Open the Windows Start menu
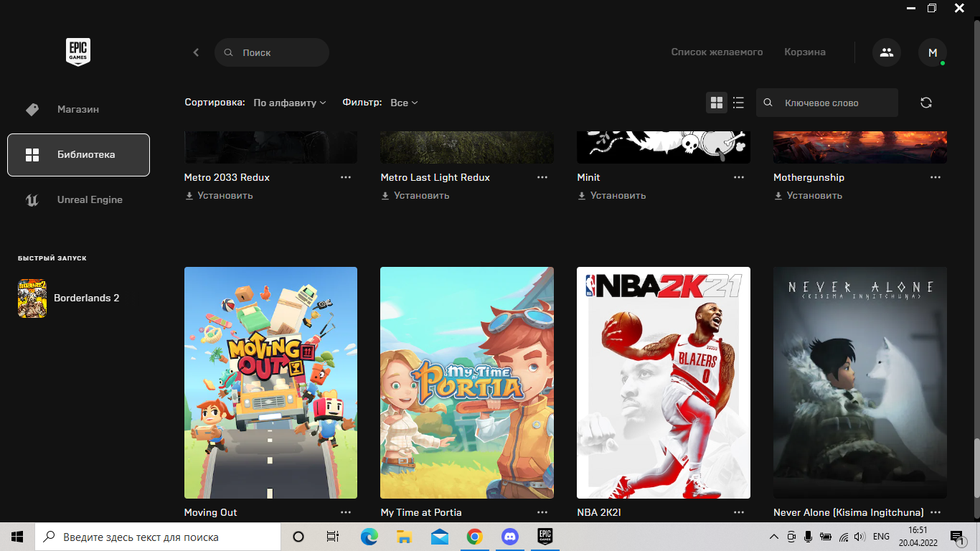This screenshot has height=551, width=980. [x=17, y=537]
